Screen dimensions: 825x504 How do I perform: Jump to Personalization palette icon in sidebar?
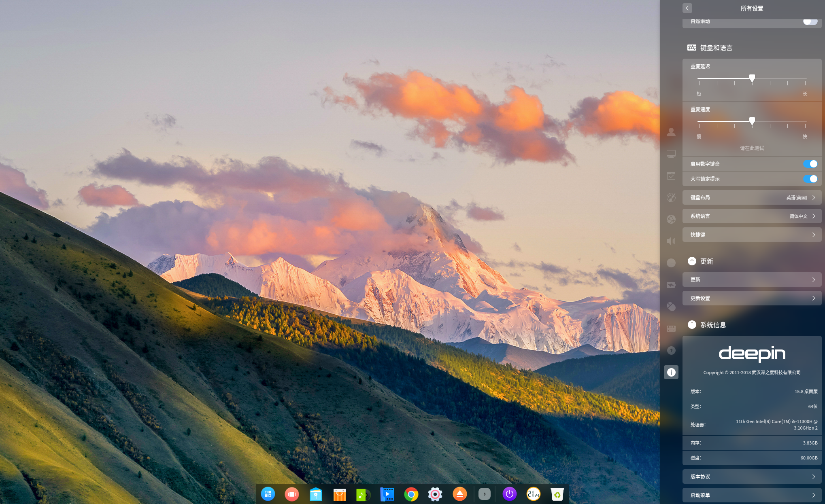(671, 197)
